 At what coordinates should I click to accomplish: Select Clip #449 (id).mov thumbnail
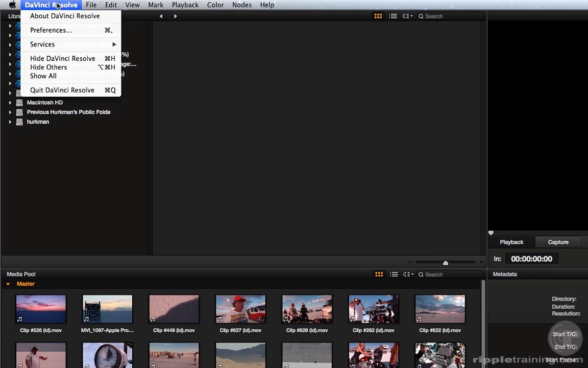[174, 309]
